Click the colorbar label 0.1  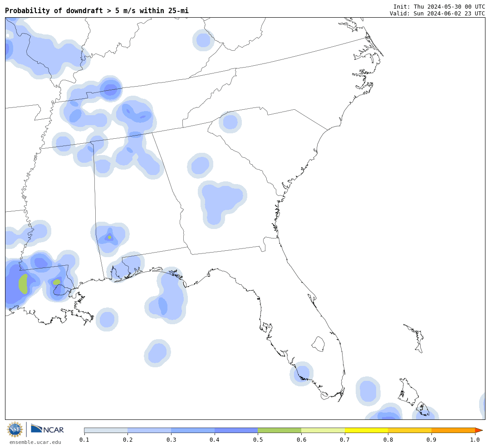point(84,440)
